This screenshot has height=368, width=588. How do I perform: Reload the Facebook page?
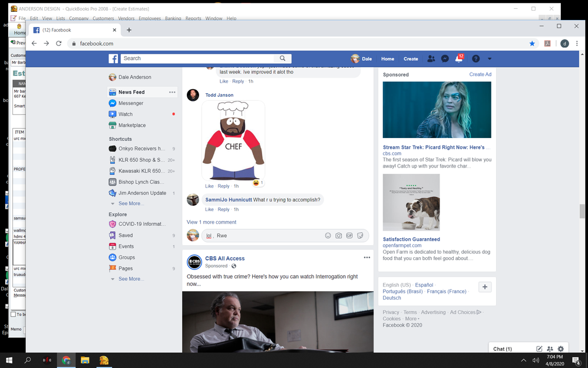tap(58, 43)
